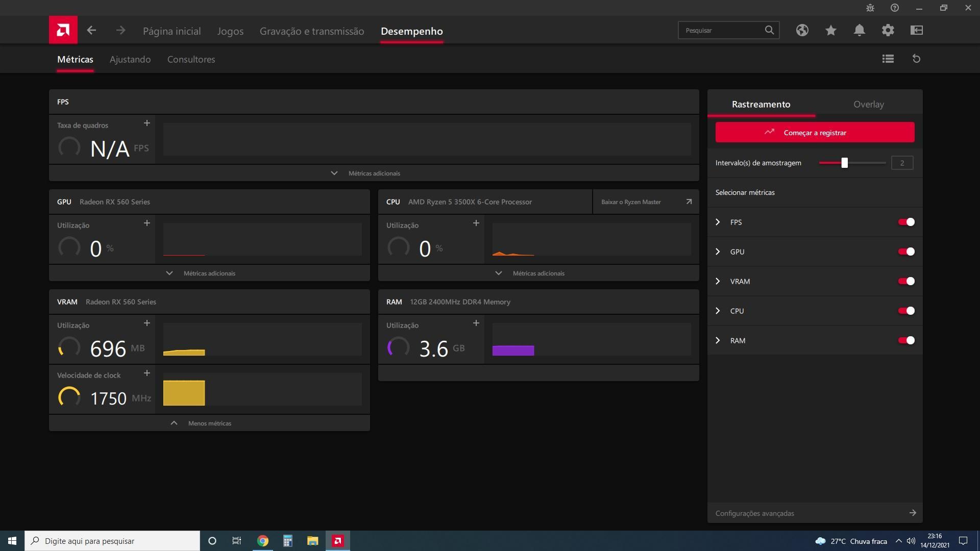Click the volume speaker tray icon

click(911, 541)
